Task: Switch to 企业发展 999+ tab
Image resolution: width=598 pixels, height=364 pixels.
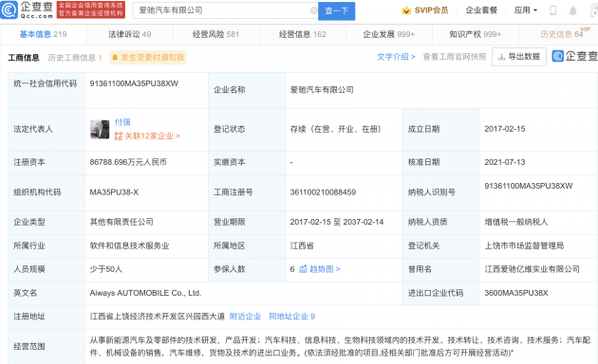Action: [x=388, y=34]
